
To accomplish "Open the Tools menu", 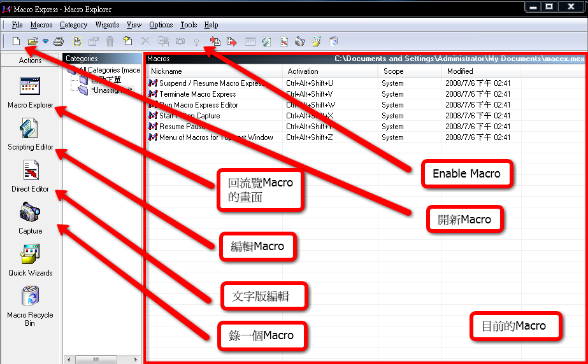I will (x=189, y=25).
